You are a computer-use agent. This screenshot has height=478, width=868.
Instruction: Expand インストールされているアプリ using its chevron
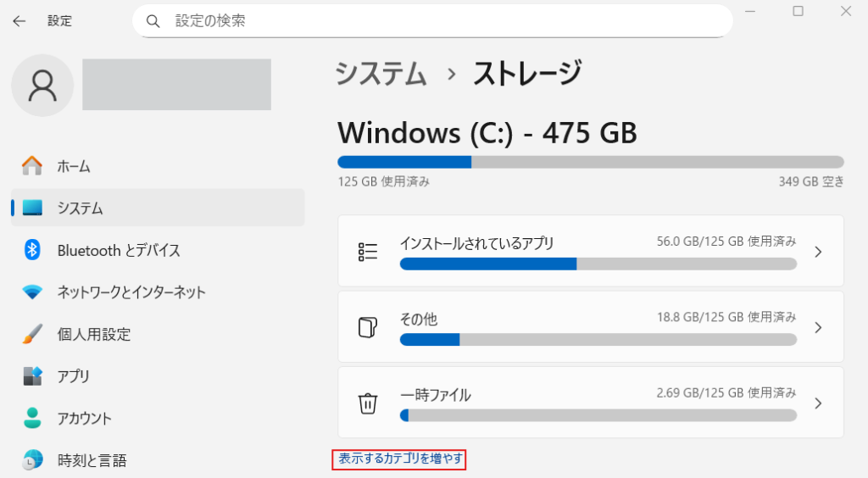pyautogui.click(x=818, y=252)
